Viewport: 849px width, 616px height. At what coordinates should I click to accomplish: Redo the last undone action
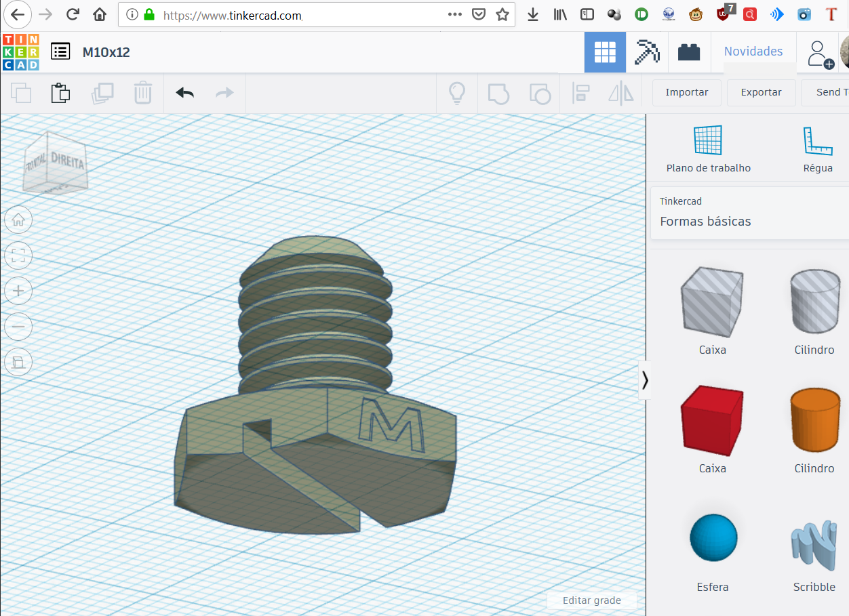coord(224,93)
